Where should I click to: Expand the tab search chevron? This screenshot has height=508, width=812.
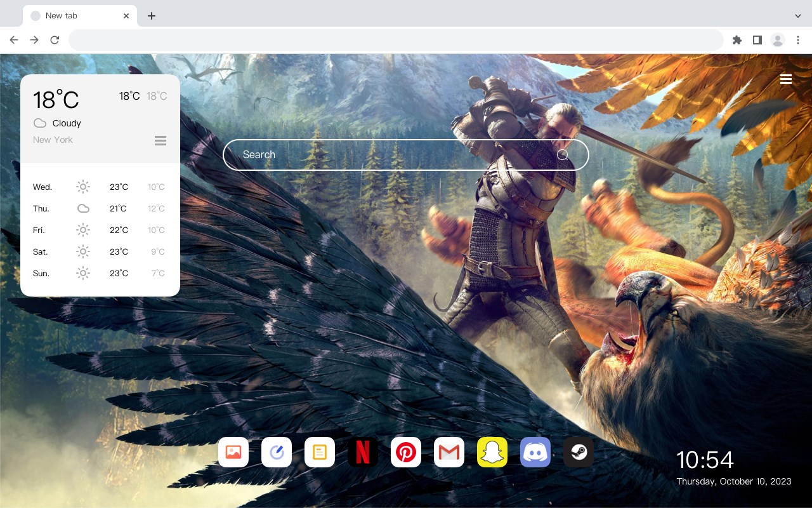[798, 16]
